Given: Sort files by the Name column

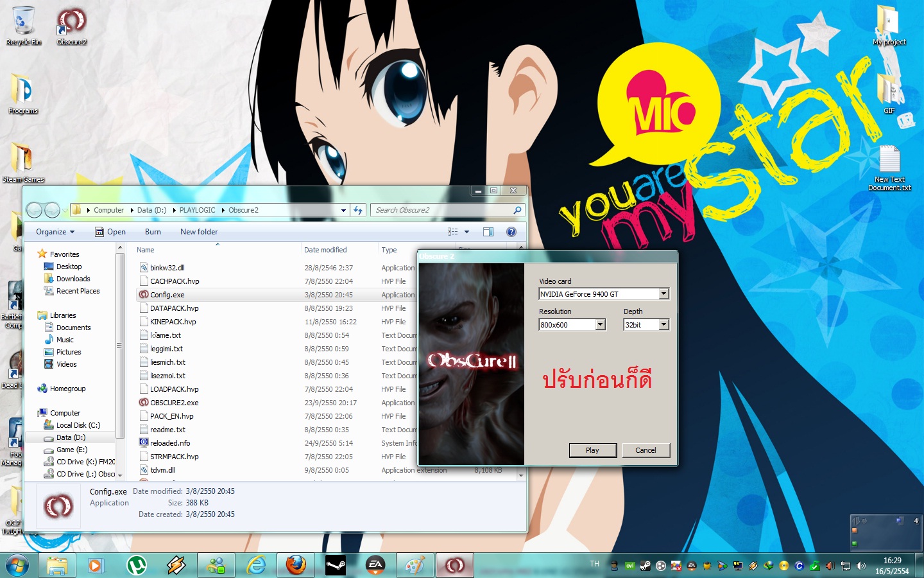Looking at the screenshot, I should [218, 250].
